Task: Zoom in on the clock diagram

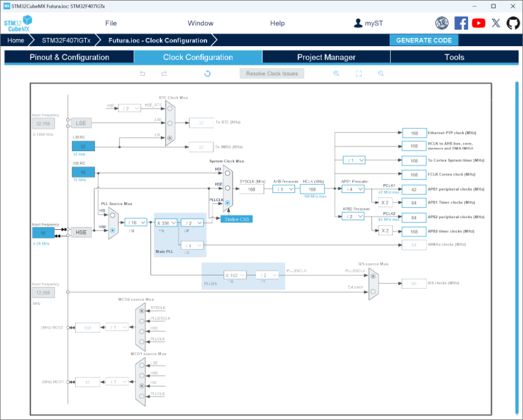Action: point(336,73)
